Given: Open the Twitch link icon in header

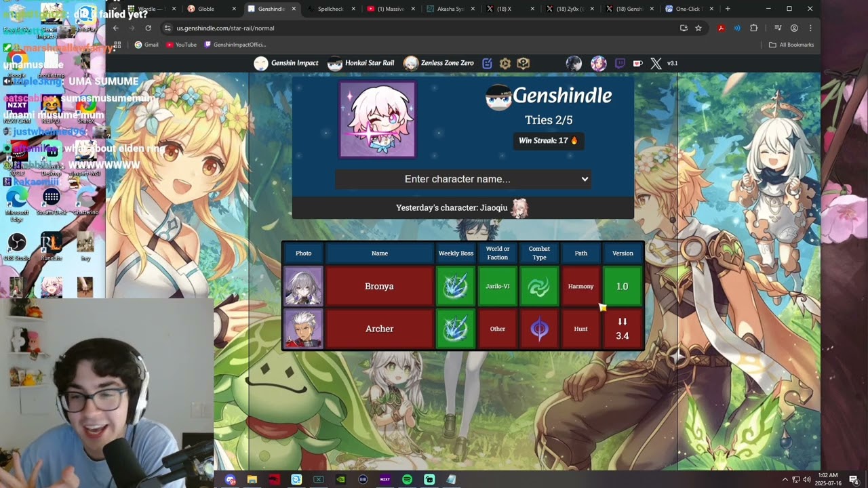Looking at the screenshot, I should (x=620, y=63).
